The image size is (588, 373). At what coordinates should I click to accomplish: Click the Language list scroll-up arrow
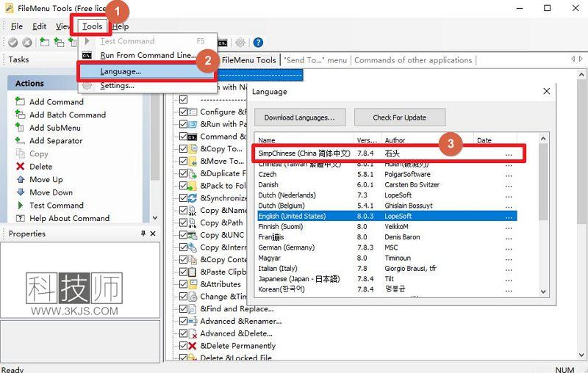coord(543,139)
